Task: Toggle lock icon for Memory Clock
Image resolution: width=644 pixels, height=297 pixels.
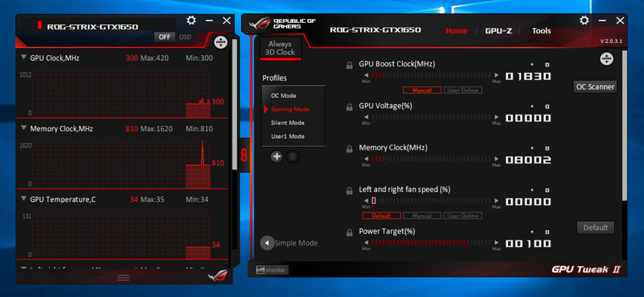Action: point(349,149)
